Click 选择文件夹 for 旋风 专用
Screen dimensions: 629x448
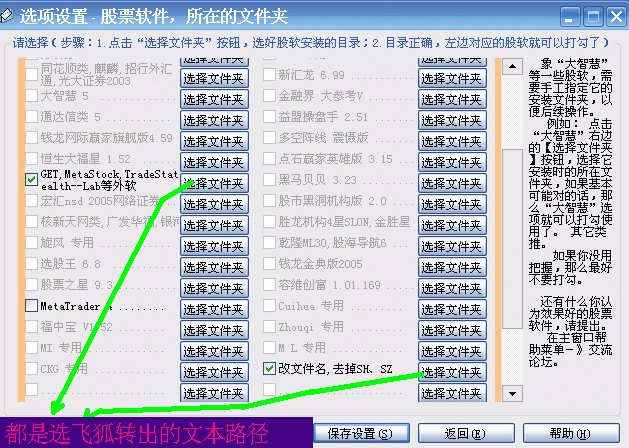click(x=214, y=246)
